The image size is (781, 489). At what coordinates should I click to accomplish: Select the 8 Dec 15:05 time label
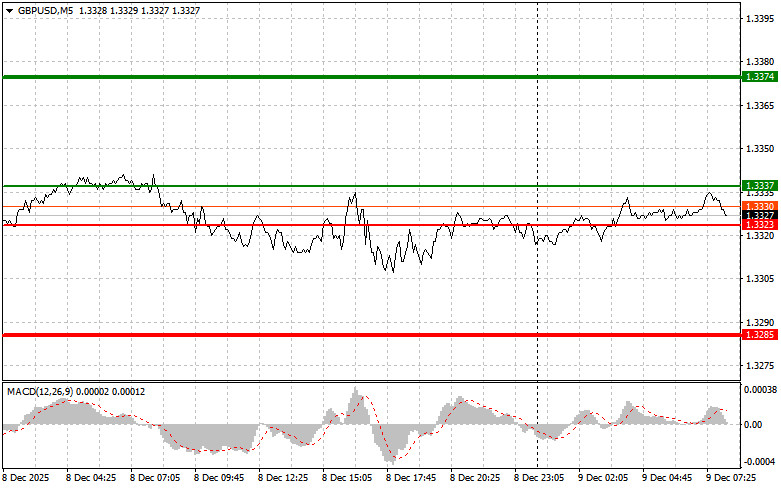click(x=347, y=478)
